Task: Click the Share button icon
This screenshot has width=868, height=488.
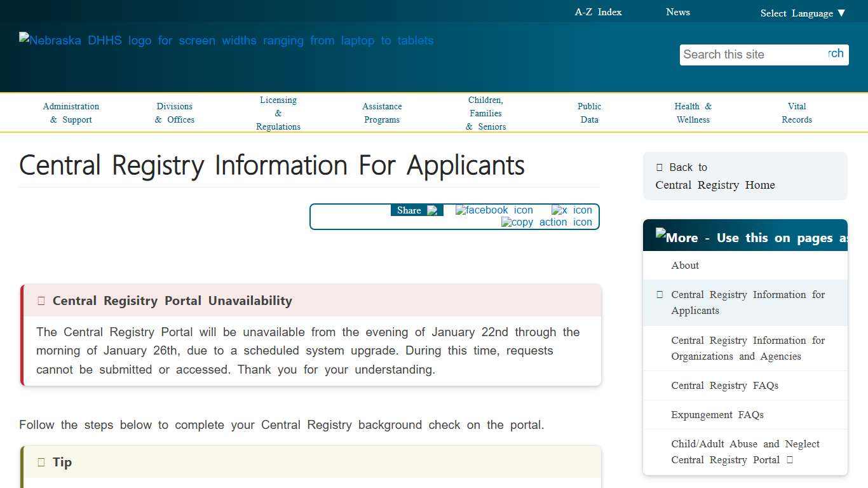Action: tap(433, 210)
